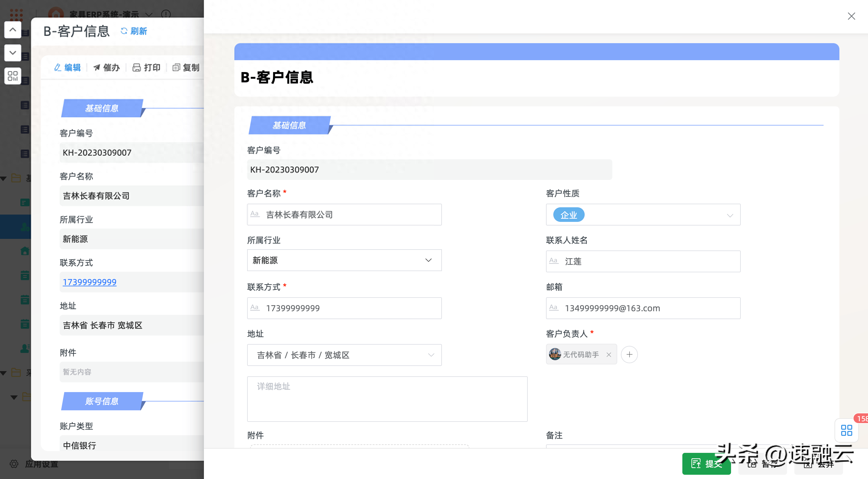
Task: Expand the 所属行业 dropdown showing 新能源
Action: tap(428, 260)
